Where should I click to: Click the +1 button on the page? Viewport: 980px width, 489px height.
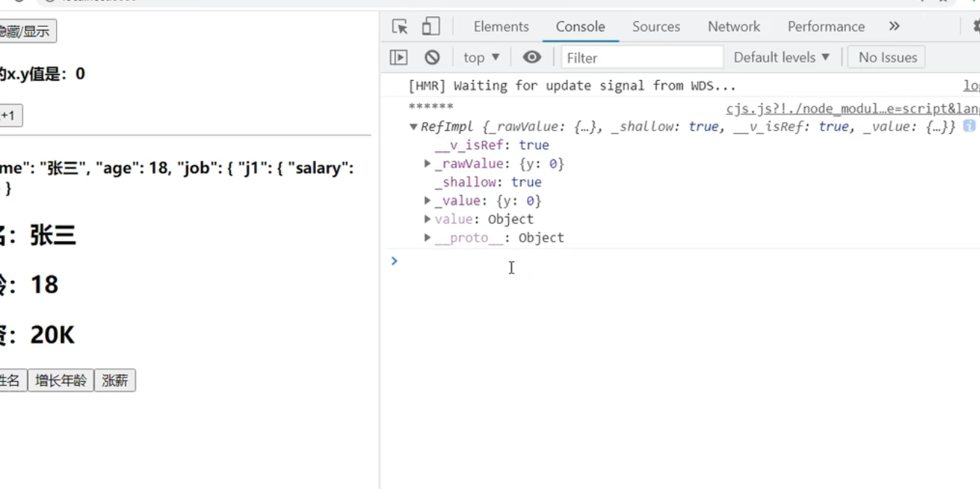10,116
